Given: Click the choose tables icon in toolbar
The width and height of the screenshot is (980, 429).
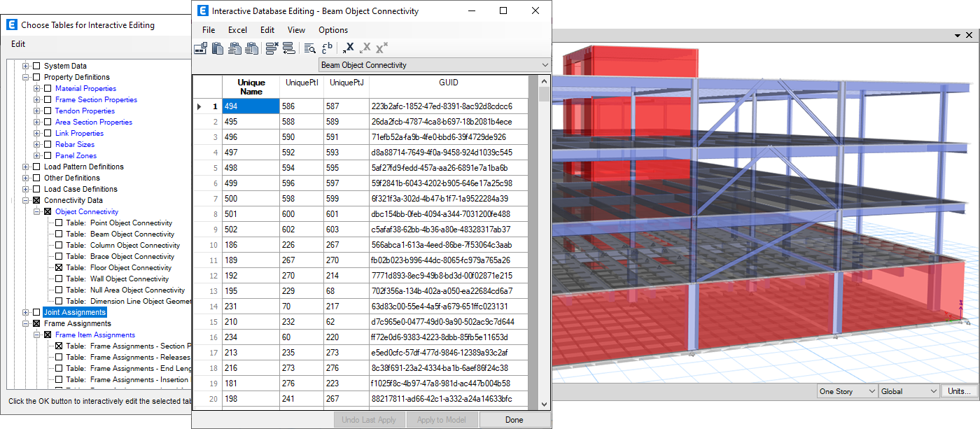Looking at the screenshot, I should [x=200, y=48].
